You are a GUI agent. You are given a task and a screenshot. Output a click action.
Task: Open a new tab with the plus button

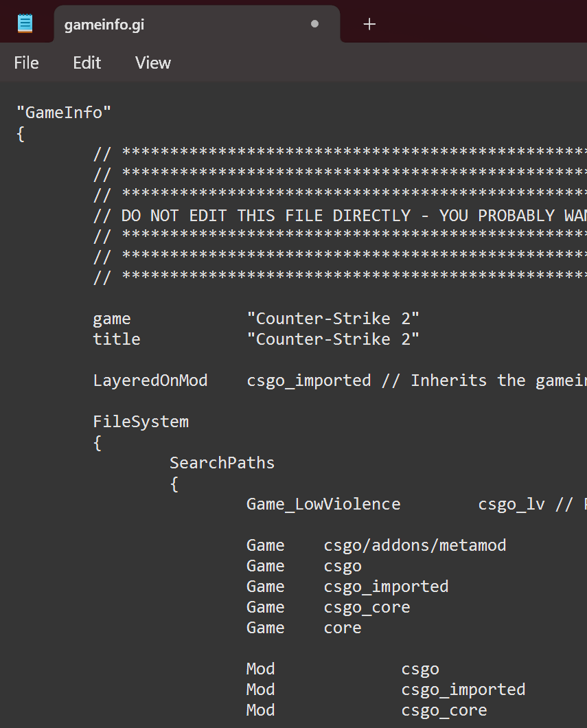[369, 25]
